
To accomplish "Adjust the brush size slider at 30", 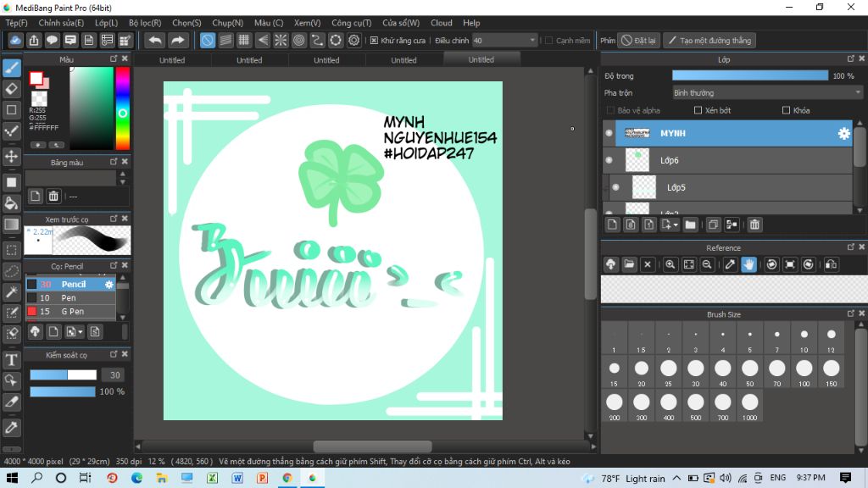I will (63, 375).
